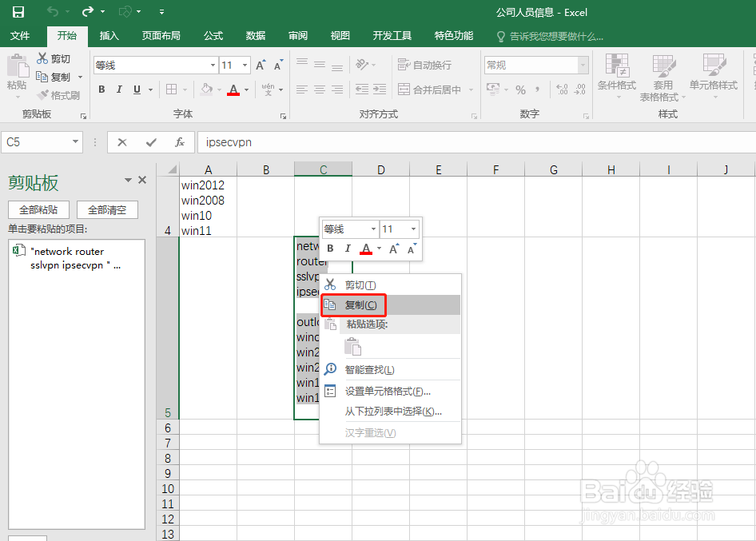Click the formula bar Cancel (X) icon
Image resolution: width=756 pixels, height=541 pixels.
[x=122, y=142]
